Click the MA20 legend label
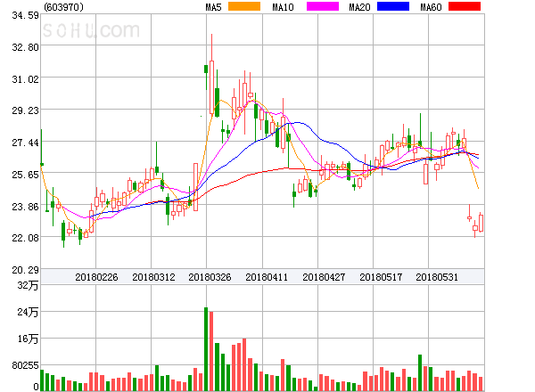 [x=359, y=7]
